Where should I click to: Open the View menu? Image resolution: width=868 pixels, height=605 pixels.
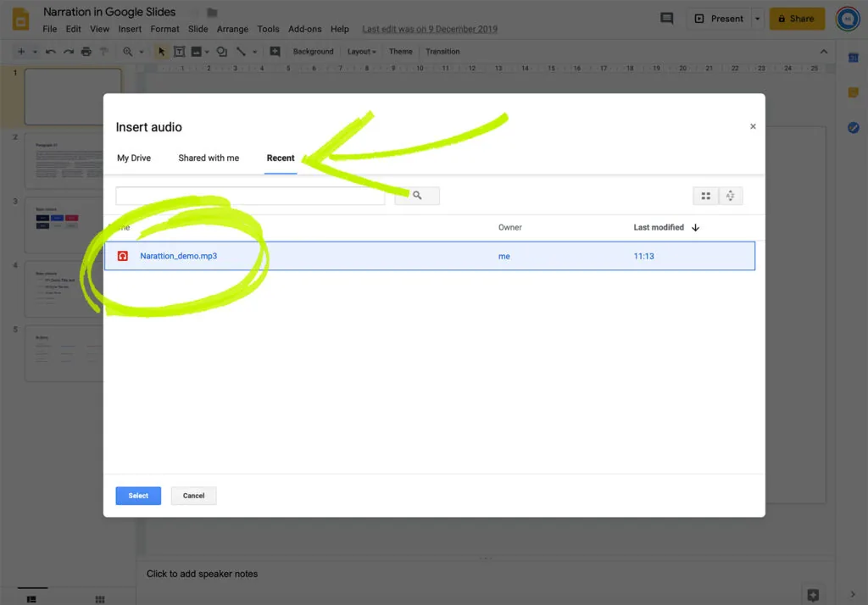100,30
